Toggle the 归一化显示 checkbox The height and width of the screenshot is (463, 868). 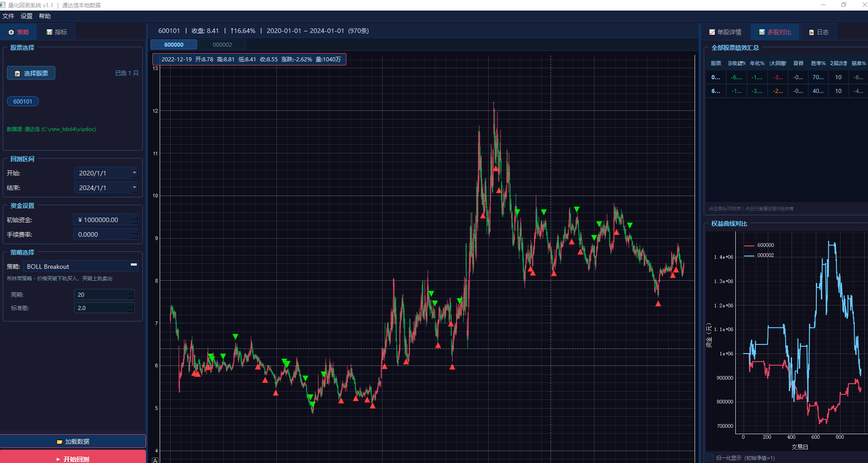[710, 458]
